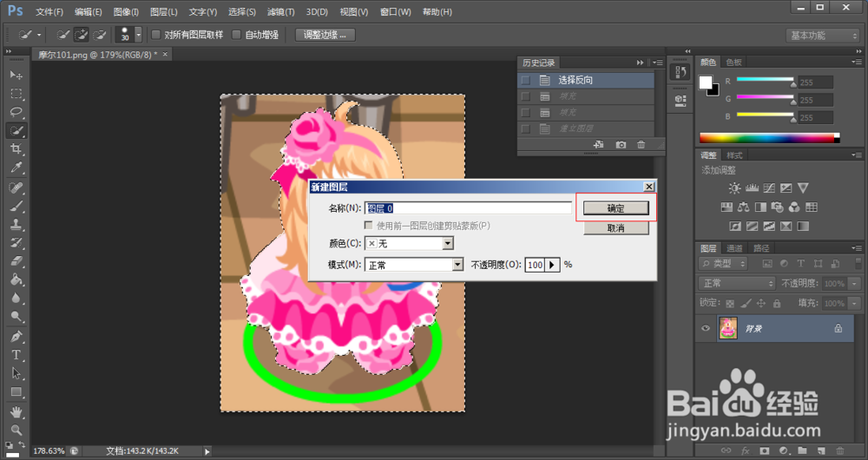Select the Move tool
868x460 pixels.
coord(16,76)
